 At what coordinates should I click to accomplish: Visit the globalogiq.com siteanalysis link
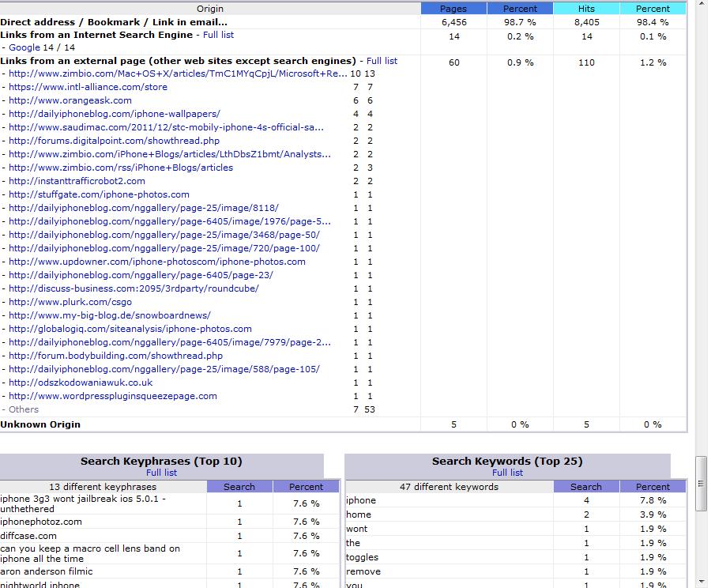(x=130, y=329)
